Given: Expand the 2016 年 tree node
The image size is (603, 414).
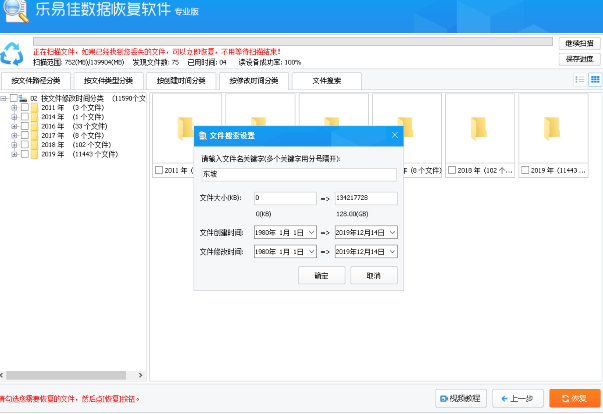Looking at the screenshot, I should (14, 126).
